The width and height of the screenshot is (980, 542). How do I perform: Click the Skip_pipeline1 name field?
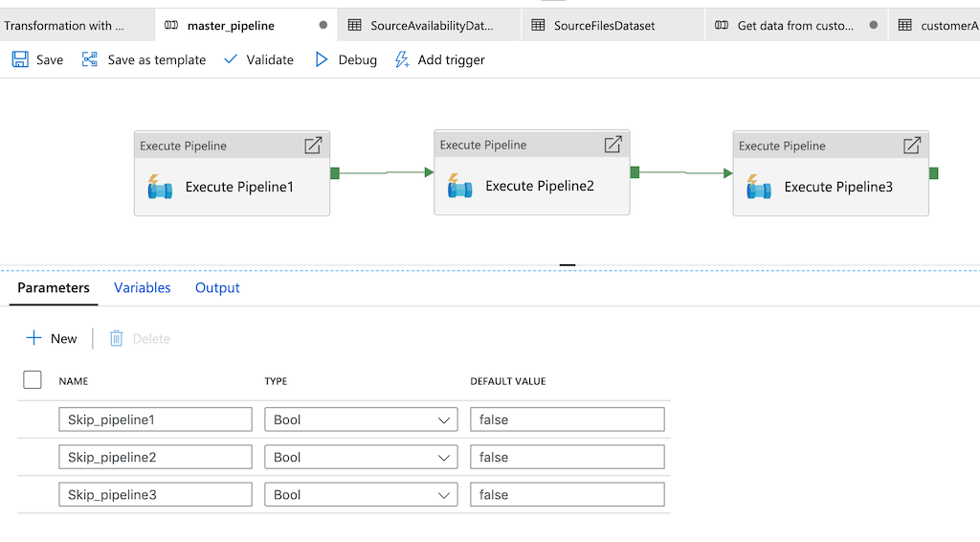(156, 419)
